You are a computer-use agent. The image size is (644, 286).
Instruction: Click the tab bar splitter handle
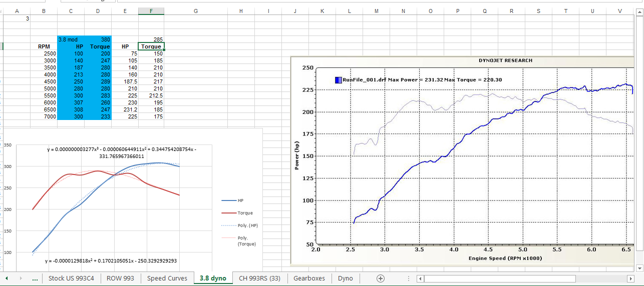[409, 278]
